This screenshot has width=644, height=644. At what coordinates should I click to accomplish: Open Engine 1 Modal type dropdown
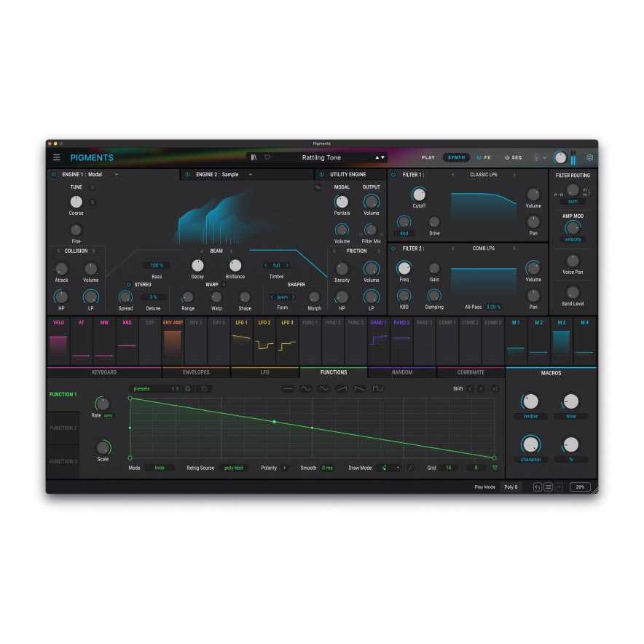tap(117, 175)
